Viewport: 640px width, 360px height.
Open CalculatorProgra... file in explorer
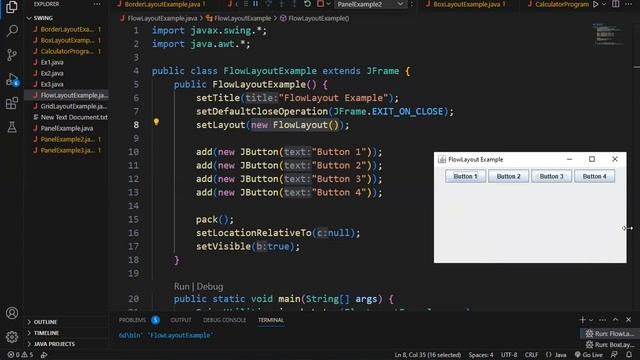(67, 51)
